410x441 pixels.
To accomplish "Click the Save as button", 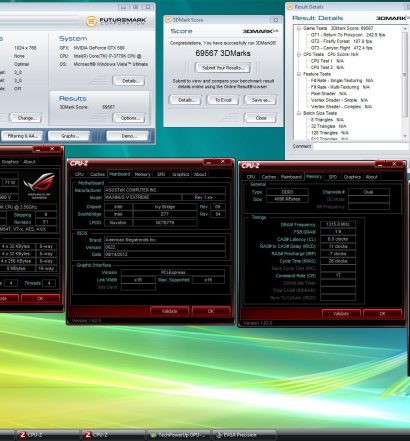I will tap(261, 100).
